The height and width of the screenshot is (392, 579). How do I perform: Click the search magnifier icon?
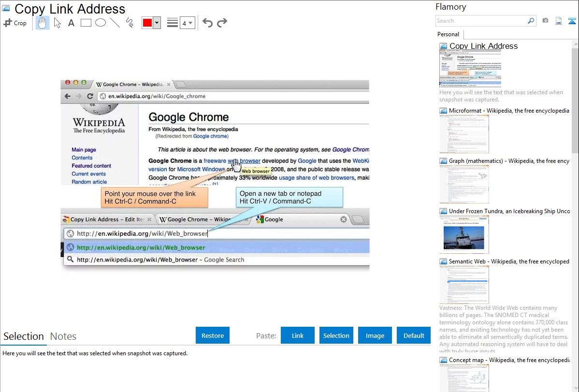click(531, 21)
